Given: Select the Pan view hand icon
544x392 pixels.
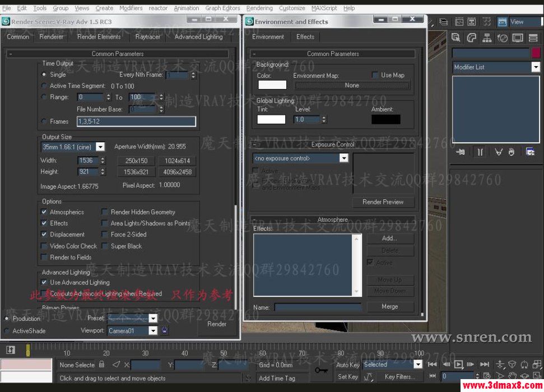Looking at the screenshot, I should 513,376.
